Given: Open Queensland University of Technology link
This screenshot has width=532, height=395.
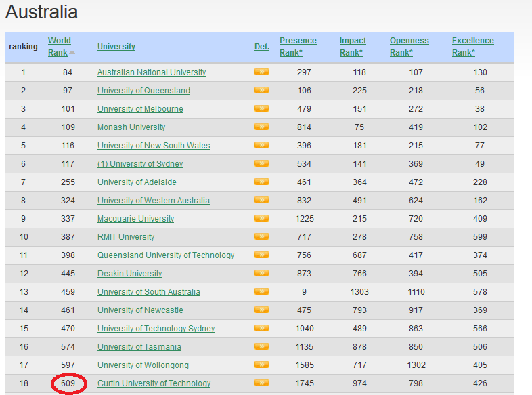Looking at the screenshot, I should point(166,255).
